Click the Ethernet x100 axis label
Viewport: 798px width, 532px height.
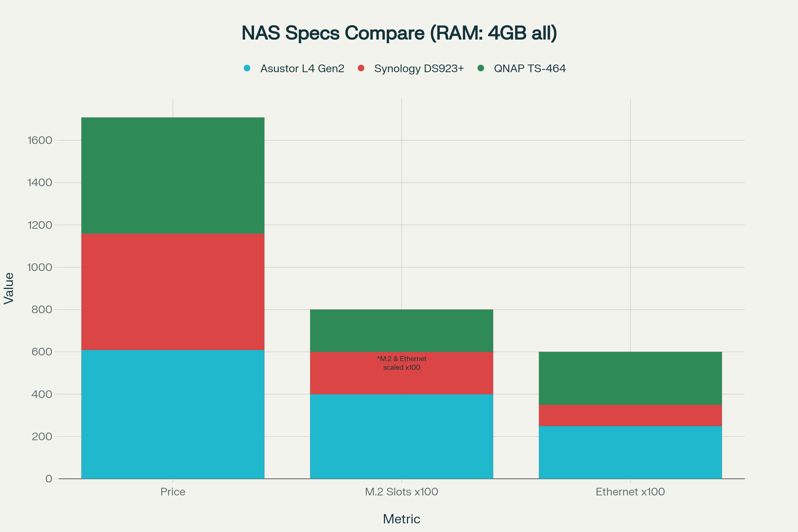630,492
